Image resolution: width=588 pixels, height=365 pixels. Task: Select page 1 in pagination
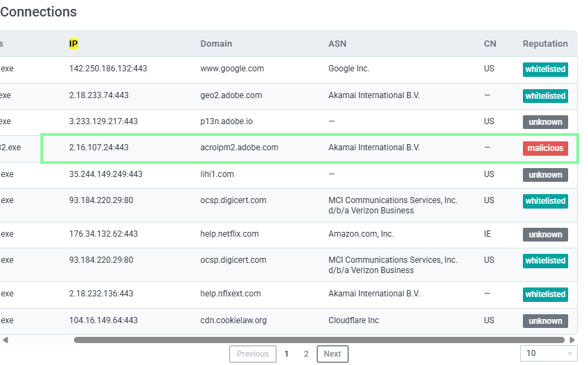coord(286,354)
